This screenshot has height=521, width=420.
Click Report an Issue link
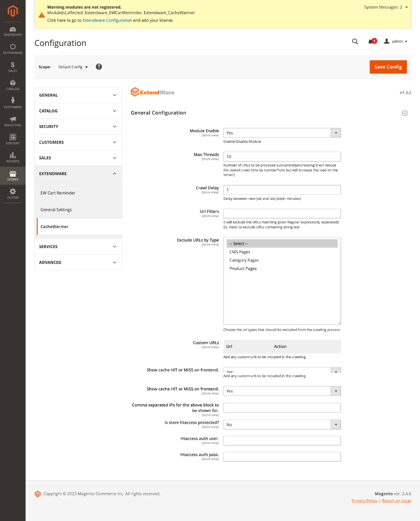tap(397, 501)
